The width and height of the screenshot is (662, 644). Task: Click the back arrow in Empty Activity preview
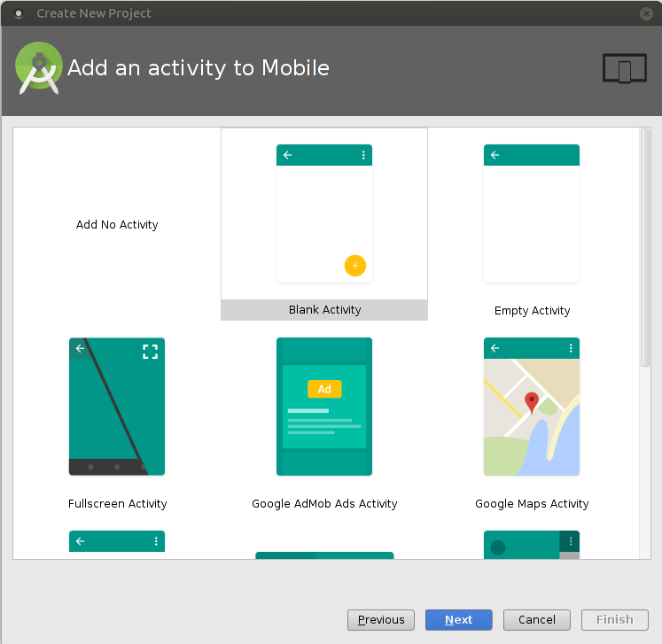tap(495, 155)
